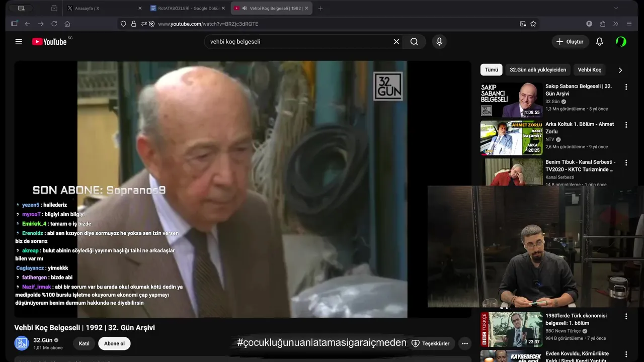Screen dimensions: 644x362
Task: Join channel with Katıl button
Action: 84,344
